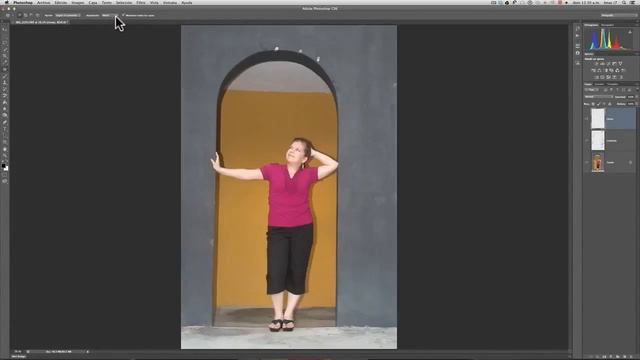Open the Filtro menu
640x360 pixels.
[141, 2]
